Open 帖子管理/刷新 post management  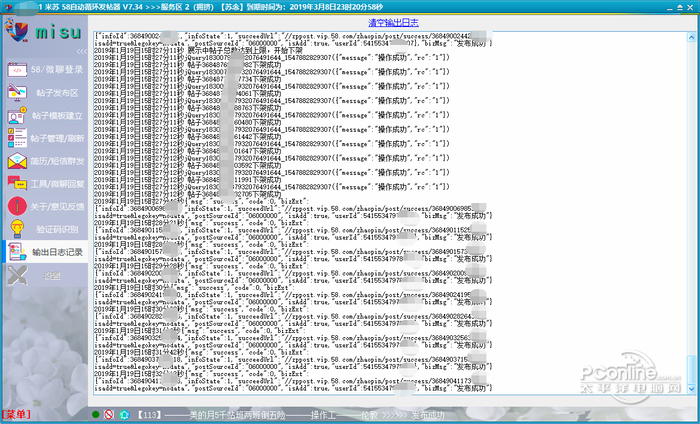[45, 138]
